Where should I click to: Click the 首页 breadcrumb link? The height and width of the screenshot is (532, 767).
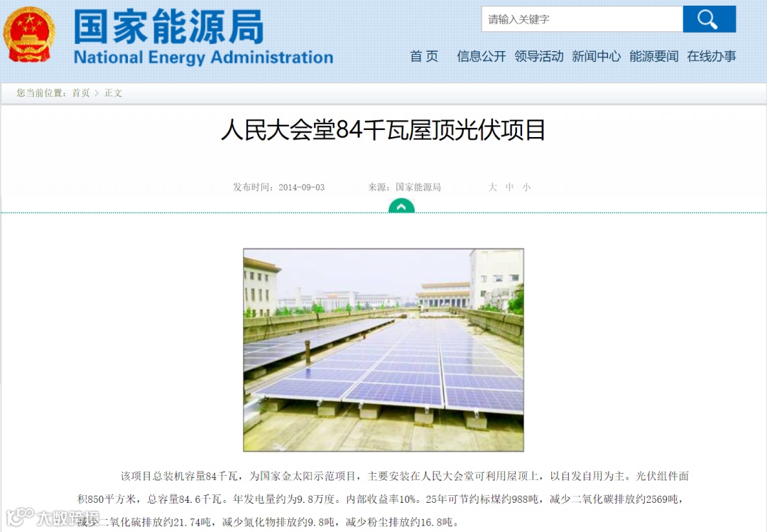81,93
